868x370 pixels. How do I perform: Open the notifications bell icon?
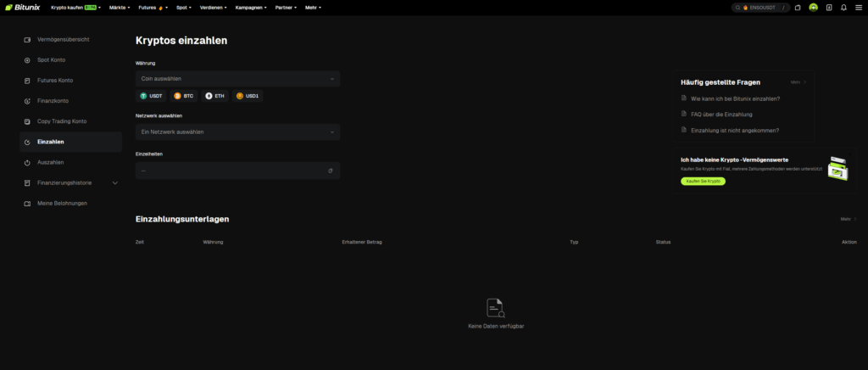(843, 8)
